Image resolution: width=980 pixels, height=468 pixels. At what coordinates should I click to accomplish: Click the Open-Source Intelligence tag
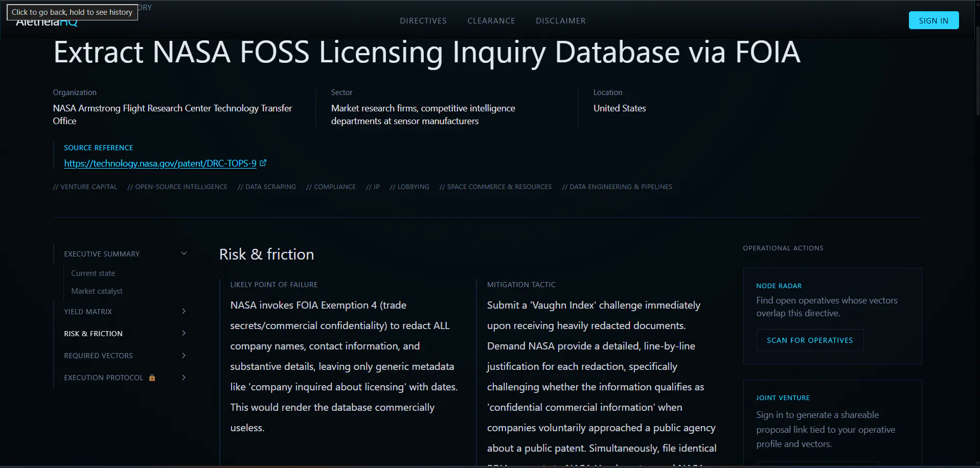tap(177, 187)
